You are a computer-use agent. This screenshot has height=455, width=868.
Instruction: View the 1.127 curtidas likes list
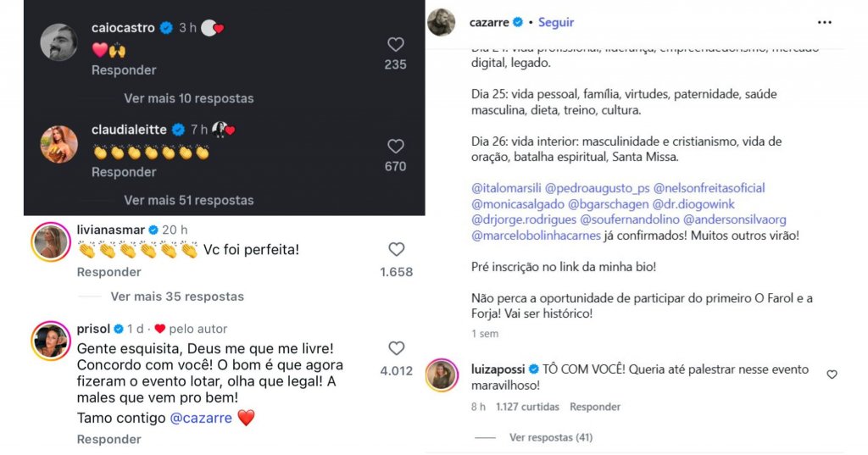point(527,408)
